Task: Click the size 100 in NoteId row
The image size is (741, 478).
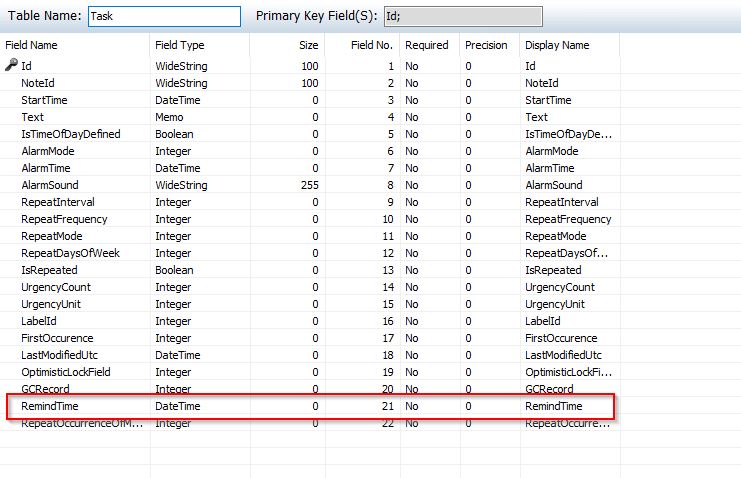Action: click(x=310, y=83)
